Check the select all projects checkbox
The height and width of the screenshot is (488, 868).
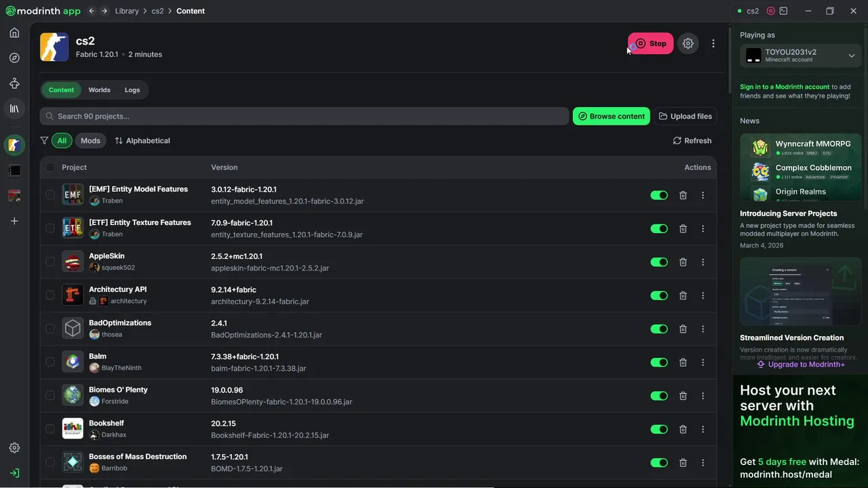pyautogui.click(x=50, y=167)
